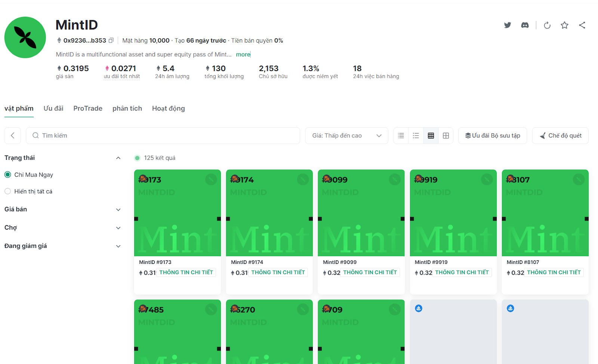Select the 'Hiển thị tất cả' radio option
598x364 pixels.
(x=7, y=191)
